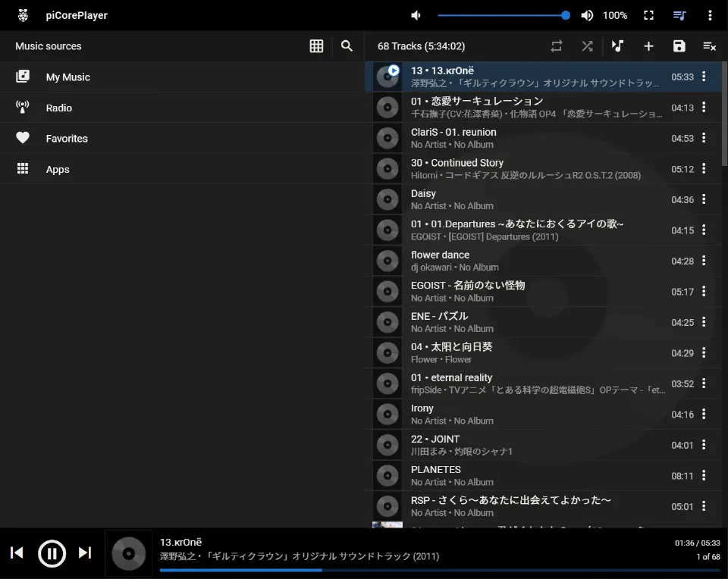The height and width of the screenshot is (579, 728).
Task: Open options menu for Irony track
Action: [704, 414]
